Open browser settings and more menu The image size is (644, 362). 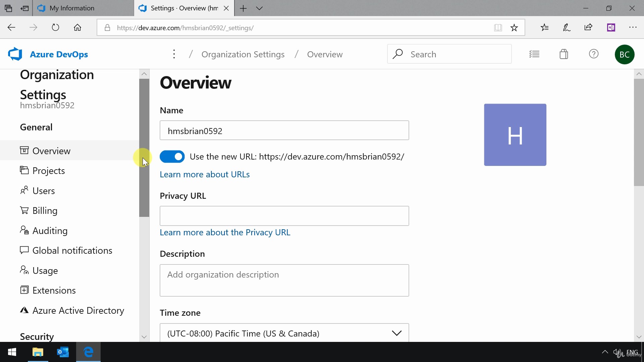pos(633,27)
